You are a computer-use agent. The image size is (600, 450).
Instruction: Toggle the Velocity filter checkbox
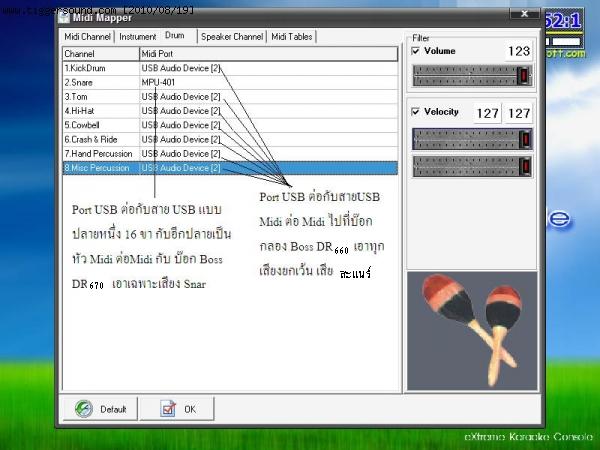pyautogui.click(x=416, y=112)
